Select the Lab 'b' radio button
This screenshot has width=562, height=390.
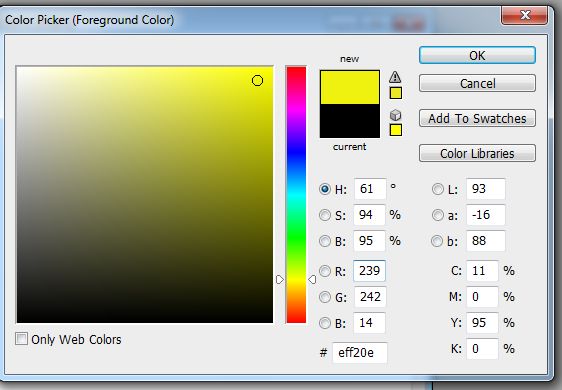[437, 241]
